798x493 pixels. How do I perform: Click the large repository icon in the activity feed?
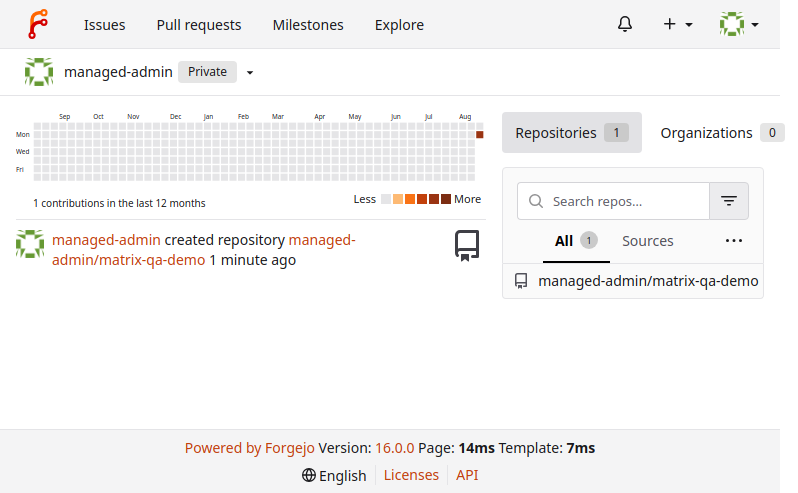(x=467, y=246)
